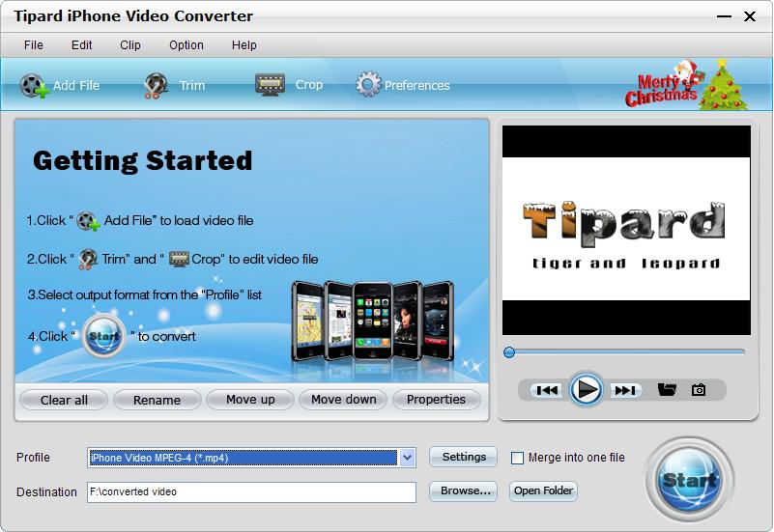774x532 pixels.
Task: Click the Clear all button
Action: tap(64, 400)
